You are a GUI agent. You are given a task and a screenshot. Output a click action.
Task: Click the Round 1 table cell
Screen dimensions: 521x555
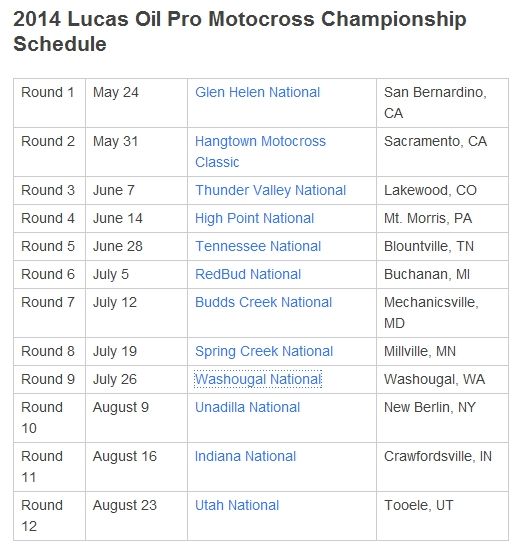[50, 103]
